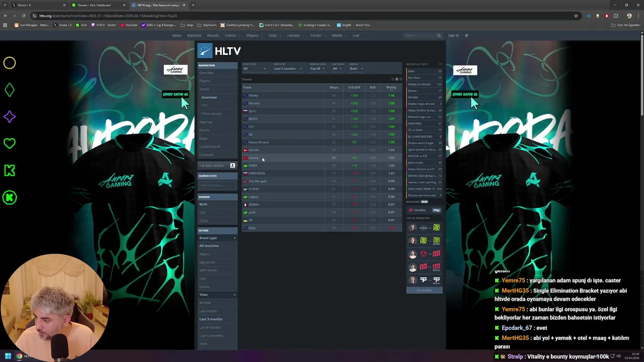Image resolution: width=644 pixels, height=362 pixels.
Task: Click the search magnifier in the HLTV header
Action: (x=439, y=35)
